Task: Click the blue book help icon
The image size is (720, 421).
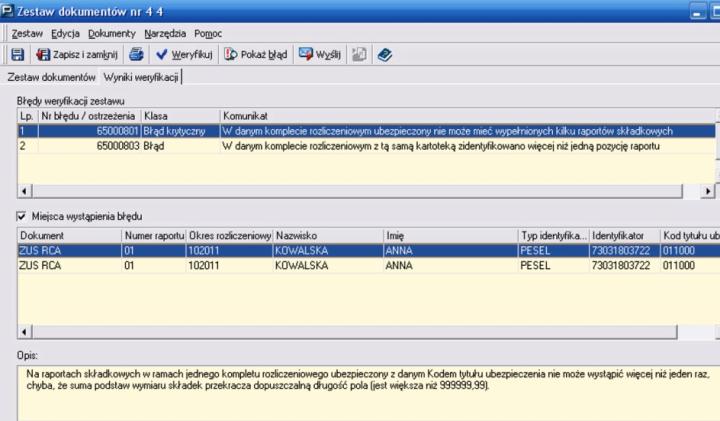Action: pos(384,55)
